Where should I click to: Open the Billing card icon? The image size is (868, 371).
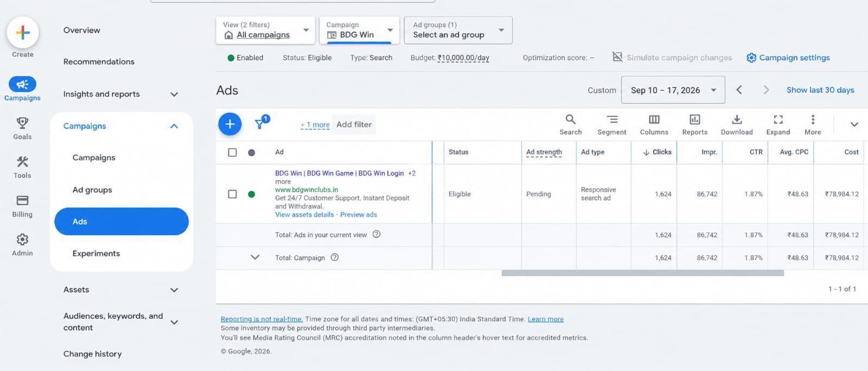[22, 201]
